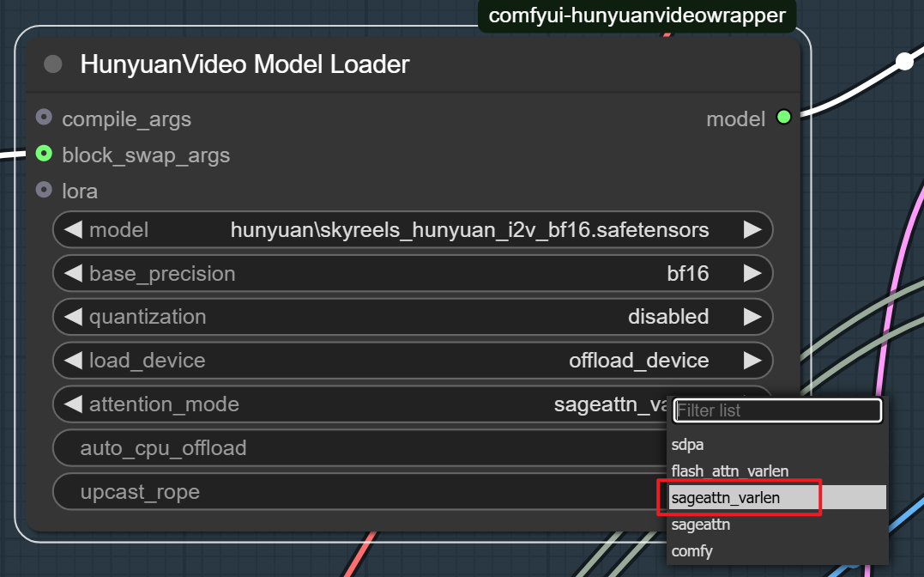Step attention_mode back with left arrow

point(73,404)
